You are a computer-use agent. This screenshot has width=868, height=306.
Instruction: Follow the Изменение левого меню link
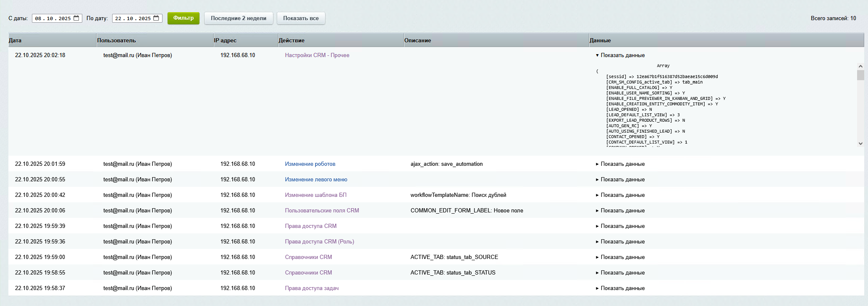pos(316,180)
